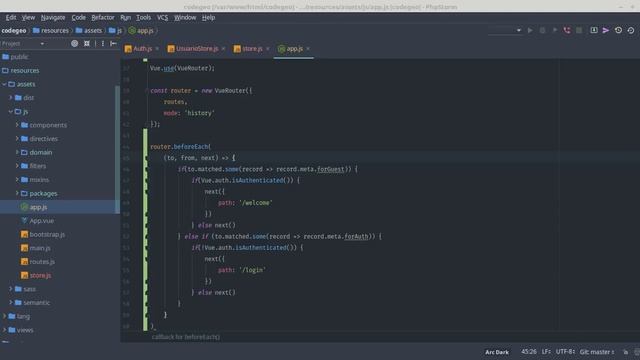Image resolution: width=640 pixels, height=360 pixels.
Task: Expand the mixins folder
Action: pos(17,180)
